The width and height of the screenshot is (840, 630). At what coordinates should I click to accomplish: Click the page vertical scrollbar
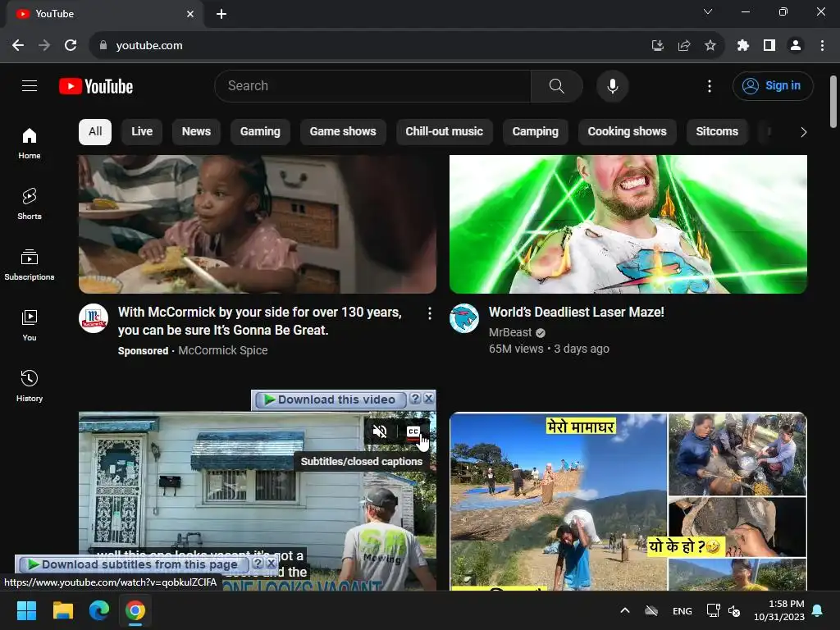point(833,102)
